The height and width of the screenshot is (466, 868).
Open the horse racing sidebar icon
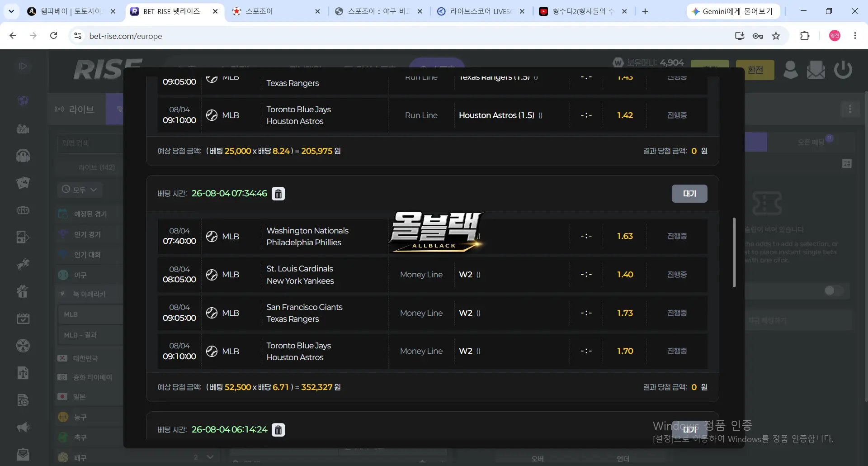(23, 264)
